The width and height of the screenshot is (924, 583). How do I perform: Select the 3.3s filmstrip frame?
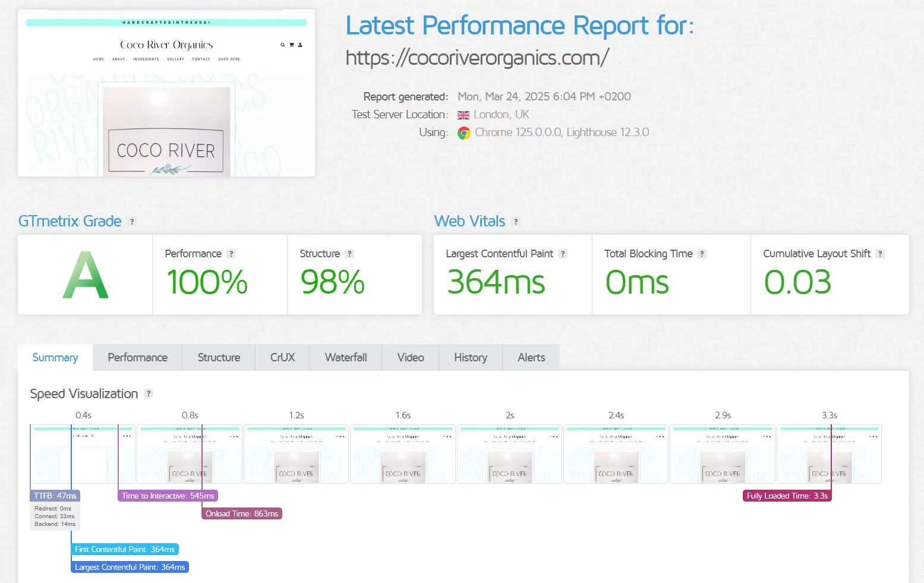[x=829, y=454]
